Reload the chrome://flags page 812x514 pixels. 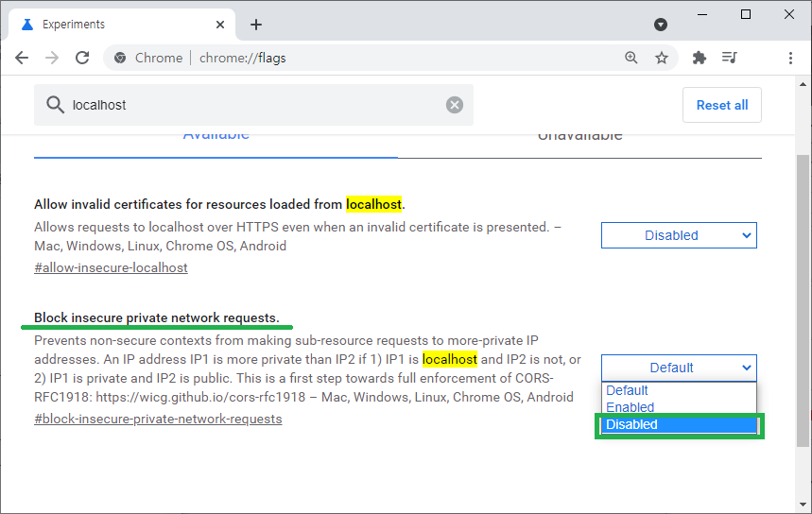[82, 58]
